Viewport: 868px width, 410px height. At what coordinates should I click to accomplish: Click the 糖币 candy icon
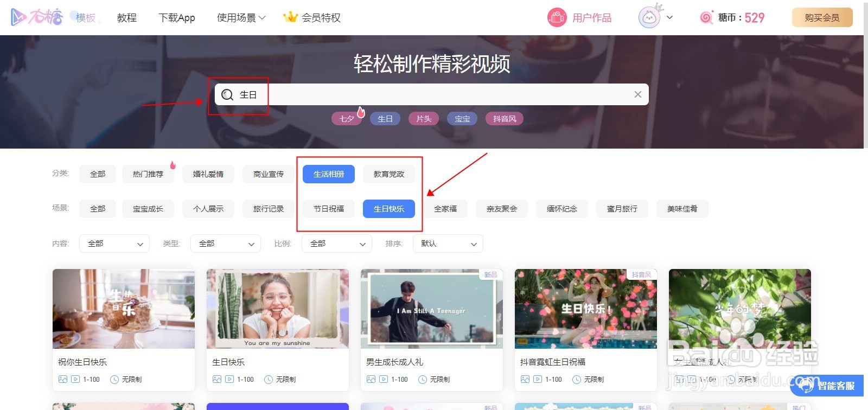706,17
